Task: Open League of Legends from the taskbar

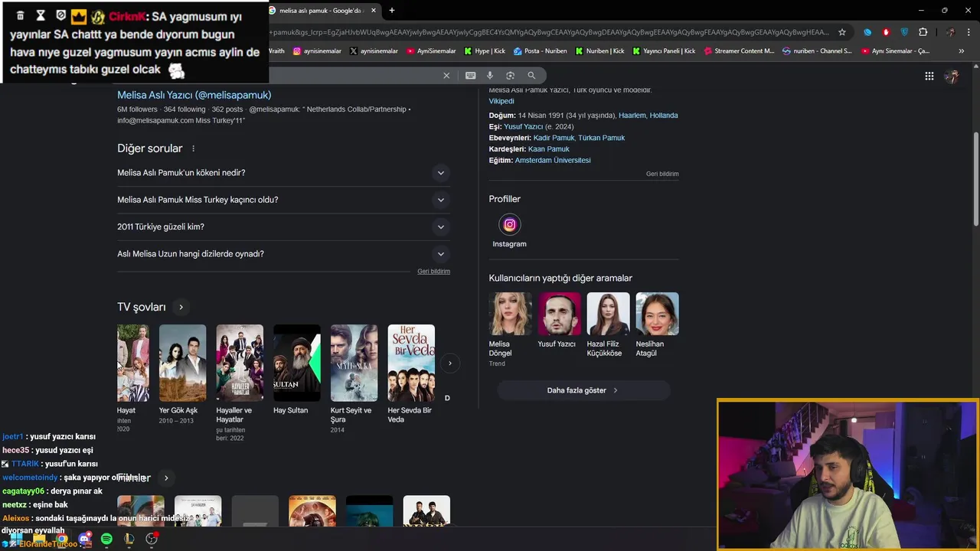Action: click(x=129, y=539)
